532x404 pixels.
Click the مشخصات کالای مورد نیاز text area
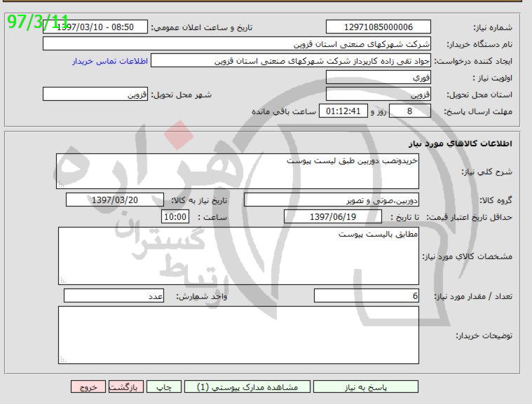[x=238, y=256]
